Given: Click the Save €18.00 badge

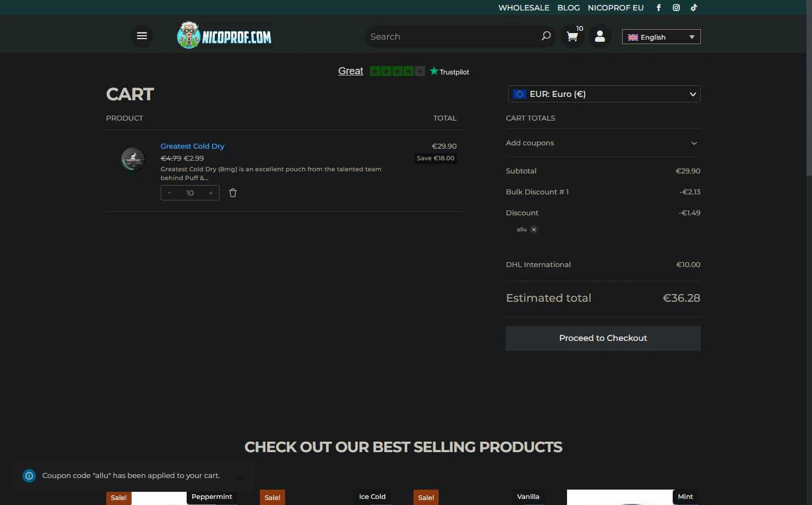Looking at the screenshot, I should pyautogui.click(x=435, y=158).
